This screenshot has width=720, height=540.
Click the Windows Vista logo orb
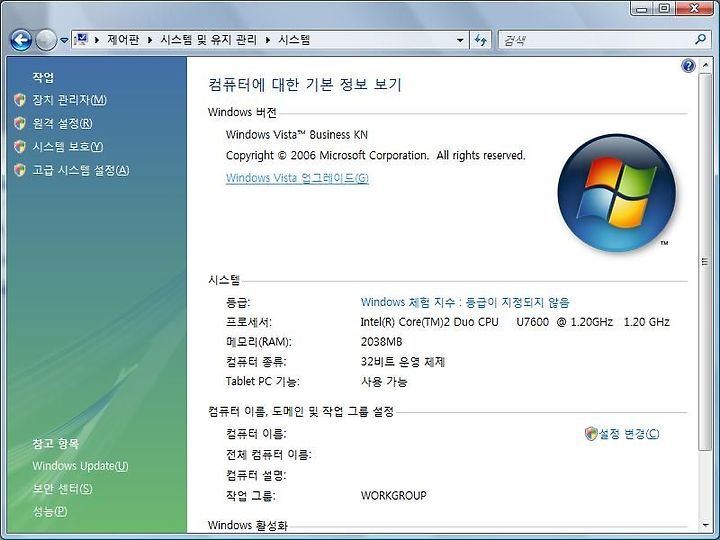(x=616, y=193)
